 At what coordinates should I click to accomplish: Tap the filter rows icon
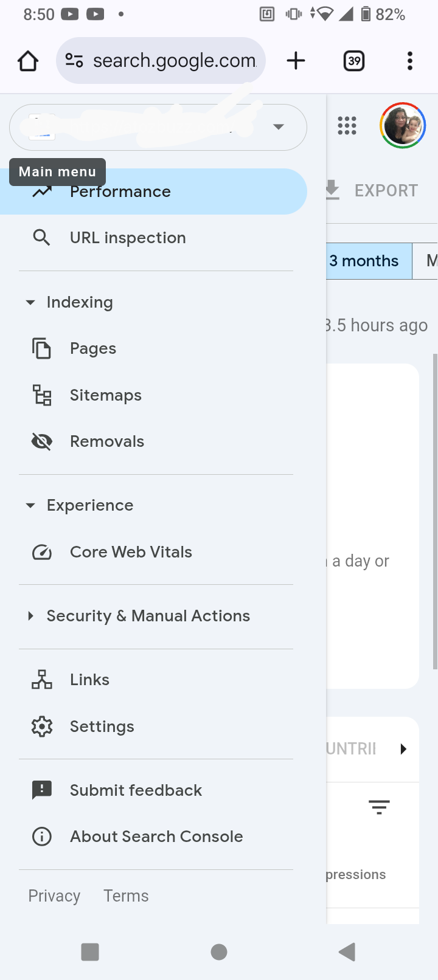tap(379, 807)
